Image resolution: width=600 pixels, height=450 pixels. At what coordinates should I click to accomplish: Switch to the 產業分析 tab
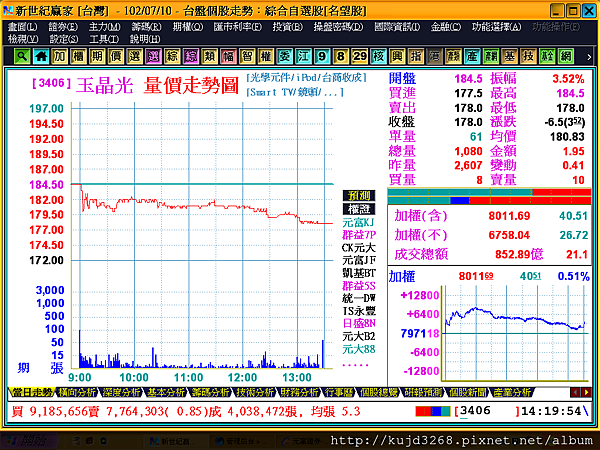(512, 392)
